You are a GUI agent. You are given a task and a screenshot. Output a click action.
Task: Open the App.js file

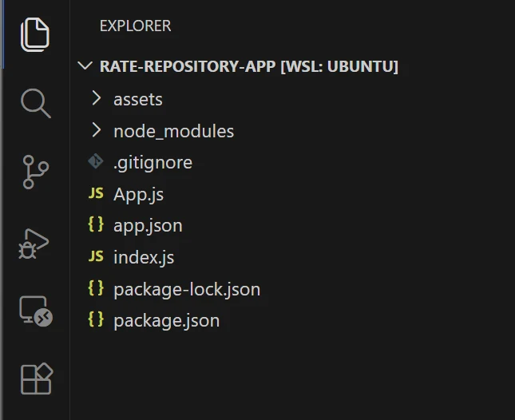[138, 194]
